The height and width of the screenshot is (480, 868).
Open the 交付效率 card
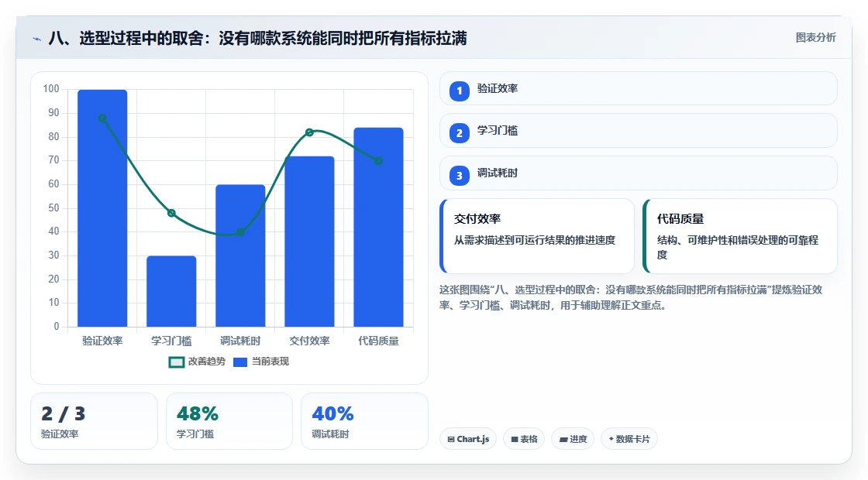537,236
